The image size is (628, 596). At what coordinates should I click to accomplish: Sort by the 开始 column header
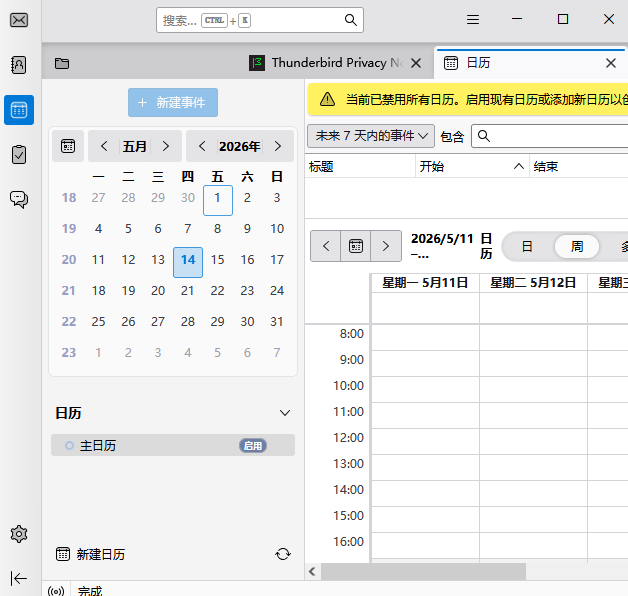click(472, 166)
